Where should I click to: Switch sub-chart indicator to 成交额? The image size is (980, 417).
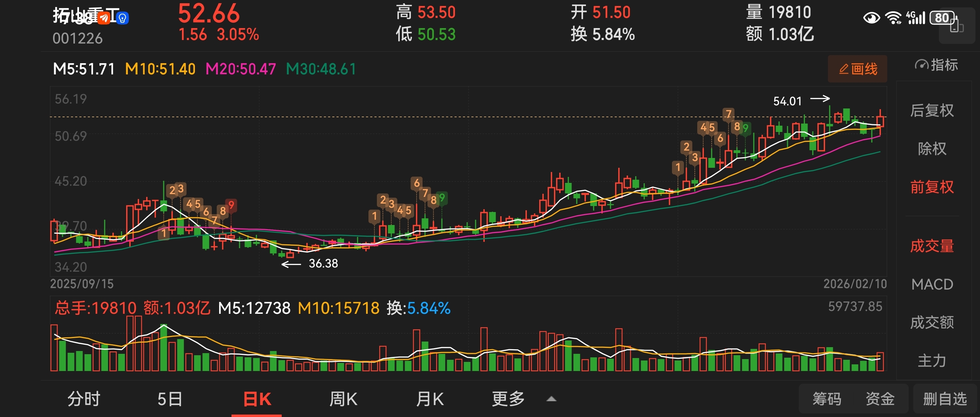[x=932, y=322]
